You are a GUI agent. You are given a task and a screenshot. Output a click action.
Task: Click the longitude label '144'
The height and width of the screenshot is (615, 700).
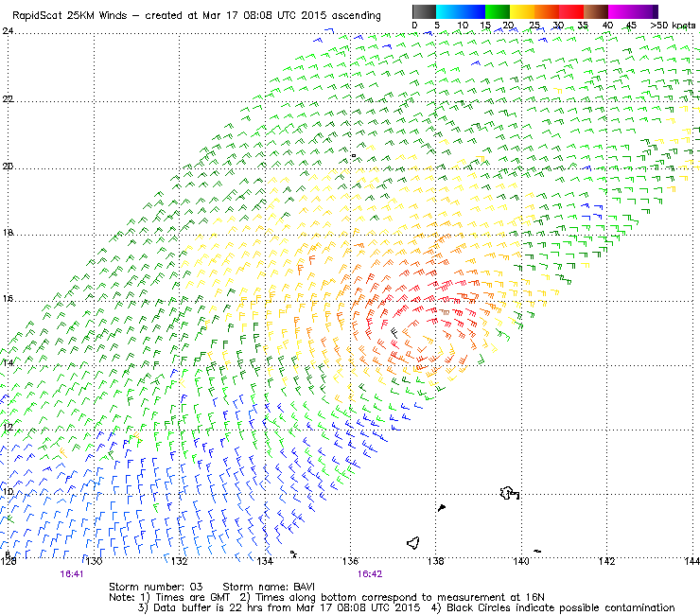pyautogui.click(x=692, y=561)
